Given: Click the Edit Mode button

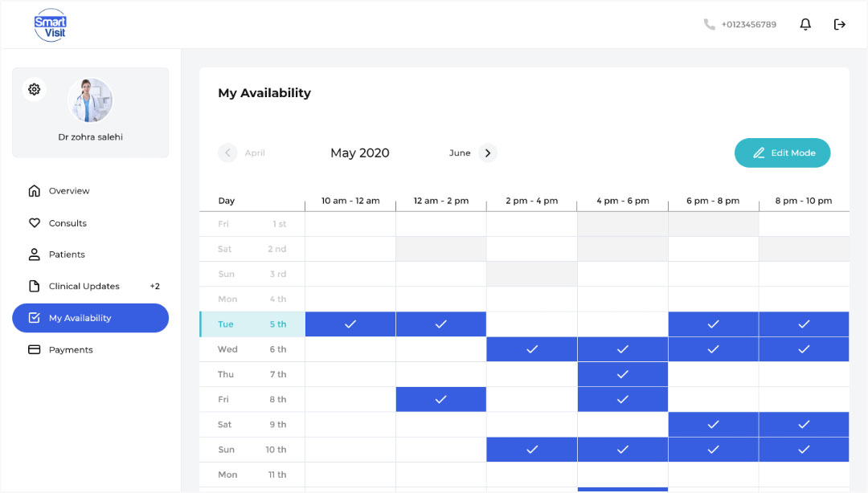Looking at the screenshot, I should pos(782,153).
